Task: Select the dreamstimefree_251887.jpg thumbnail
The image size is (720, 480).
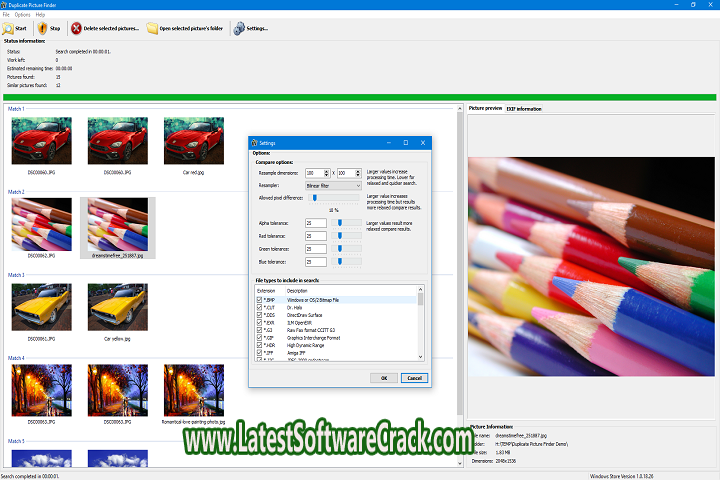Action: coord(118,224)
